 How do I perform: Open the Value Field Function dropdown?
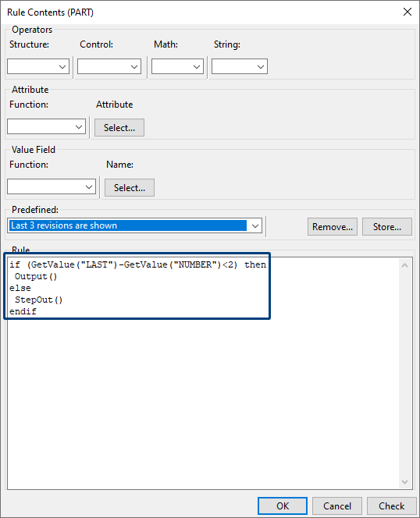pyautogui.click(x=52, y=187)
